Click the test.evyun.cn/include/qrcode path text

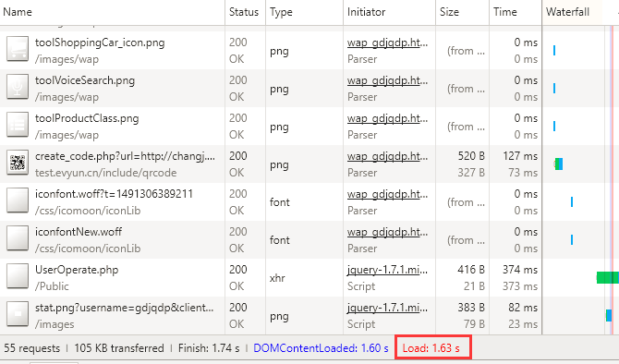(x=106, y=173)
